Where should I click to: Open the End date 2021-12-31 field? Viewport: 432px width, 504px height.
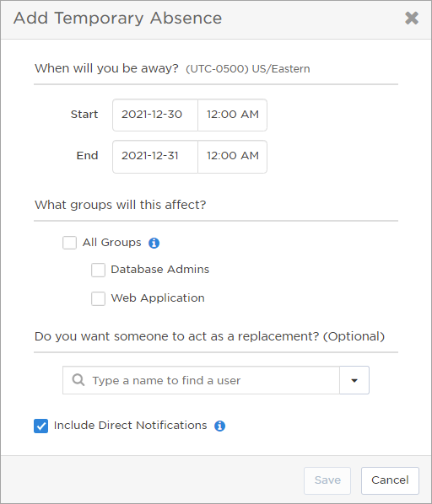[x=155, y=157]
